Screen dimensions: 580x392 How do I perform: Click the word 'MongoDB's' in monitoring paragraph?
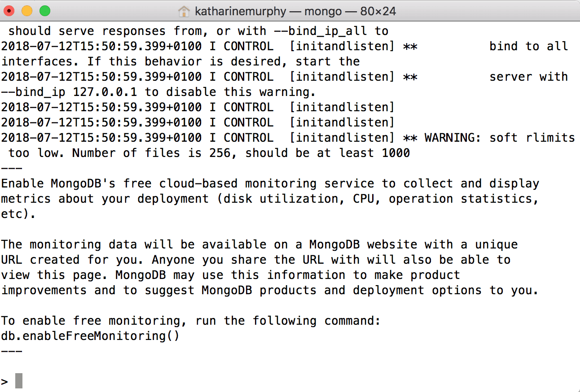point(83,183)
